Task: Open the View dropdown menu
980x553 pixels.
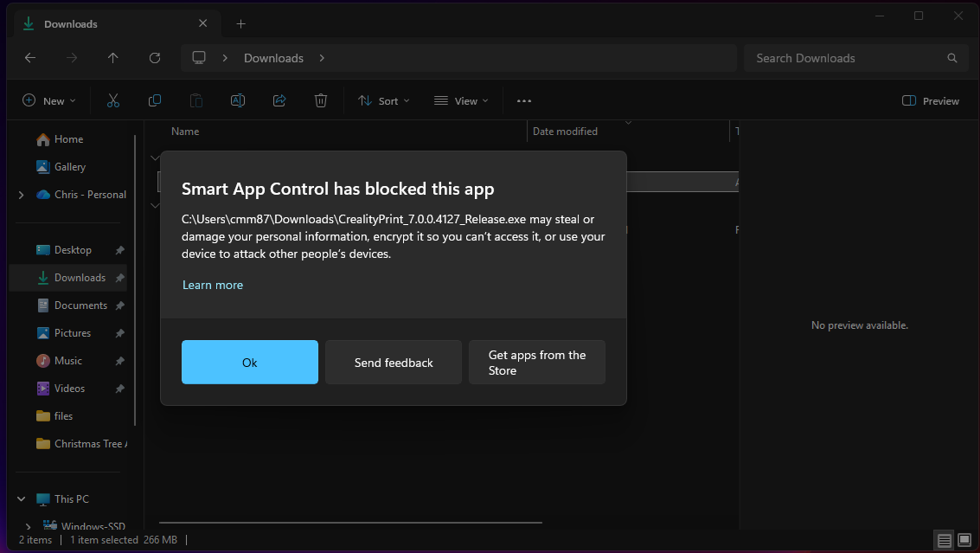Action: pyautogui.click(x=461, y=100)
